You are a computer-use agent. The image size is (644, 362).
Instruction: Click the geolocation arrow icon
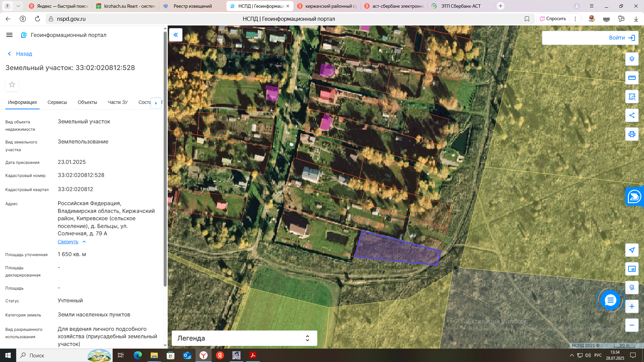[x=632, y=250]
